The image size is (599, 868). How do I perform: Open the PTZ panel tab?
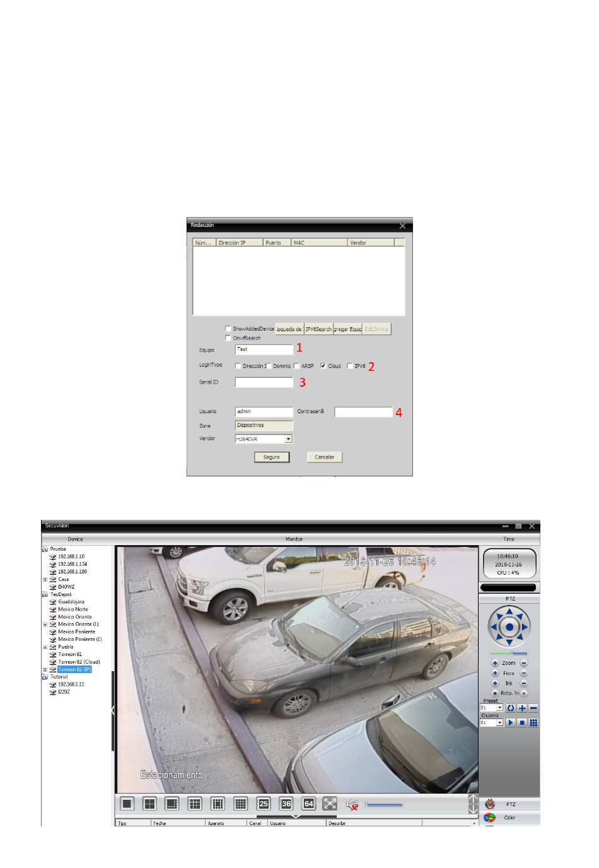pos(509,804)
